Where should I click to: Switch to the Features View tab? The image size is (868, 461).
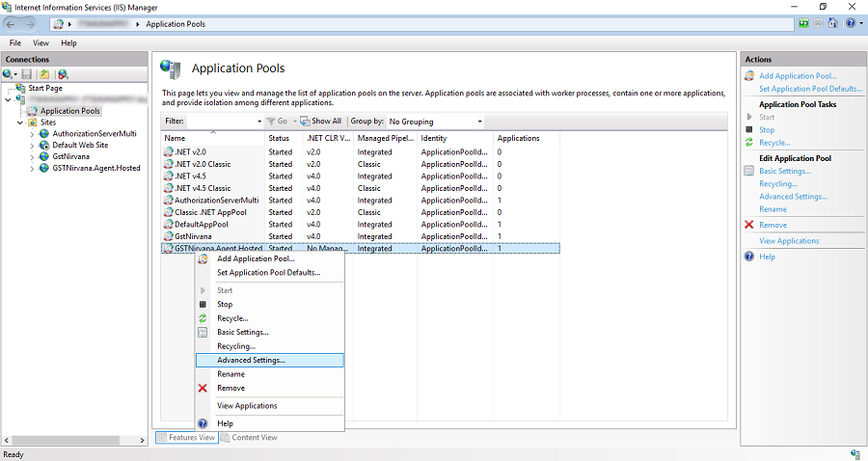[x=186, y=437]
